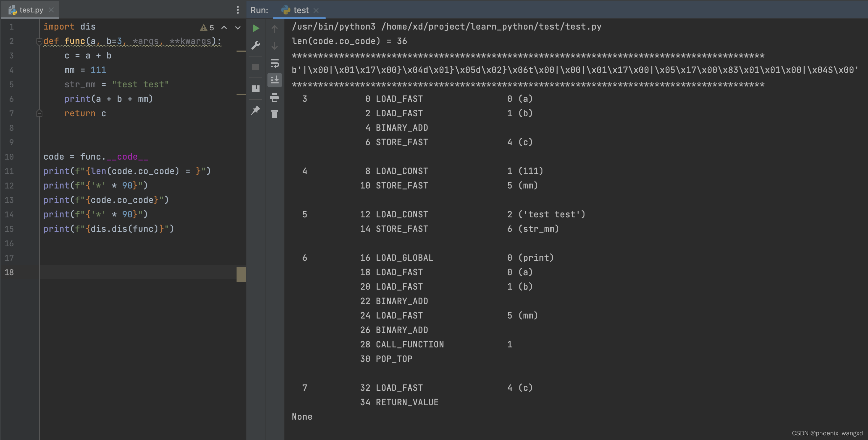Click the stop process square button
The image size is (868, 440).
pos(256,67)
